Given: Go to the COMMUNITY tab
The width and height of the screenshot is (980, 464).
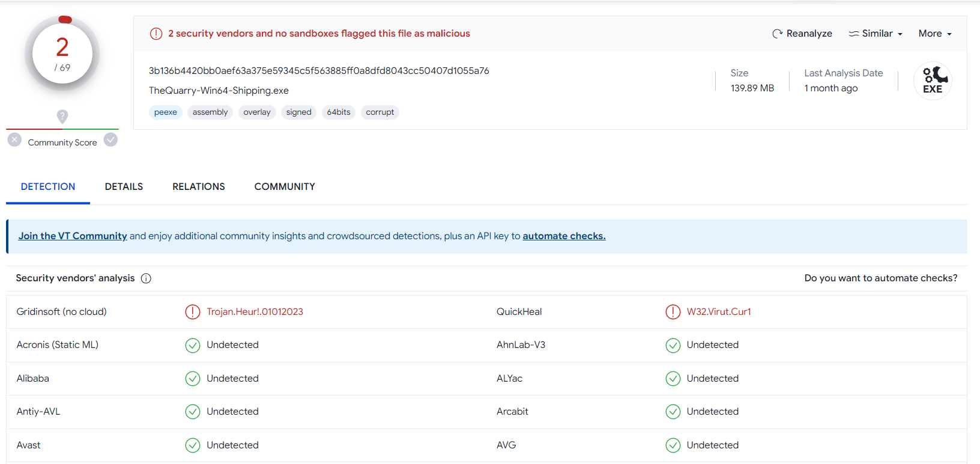Looking at the screenshot, I should tap(285, 187).
